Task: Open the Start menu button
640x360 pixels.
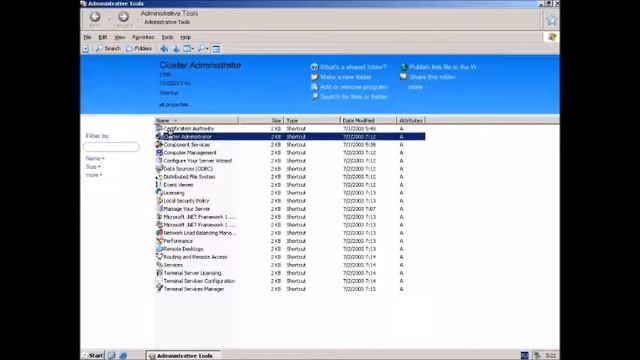Action: pos(93,356)
